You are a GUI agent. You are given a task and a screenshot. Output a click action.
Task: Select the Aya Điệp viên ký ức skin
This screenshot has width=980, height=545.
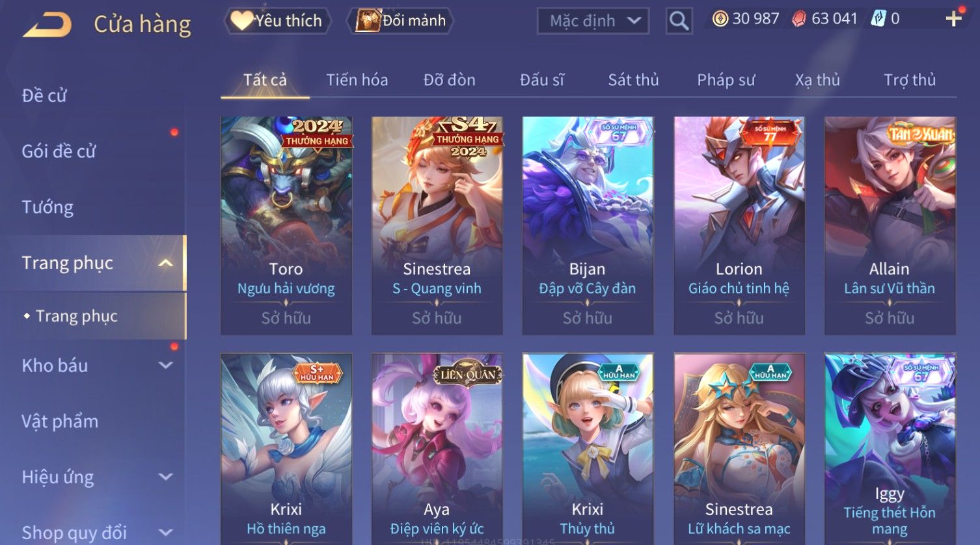pos(437,449)
